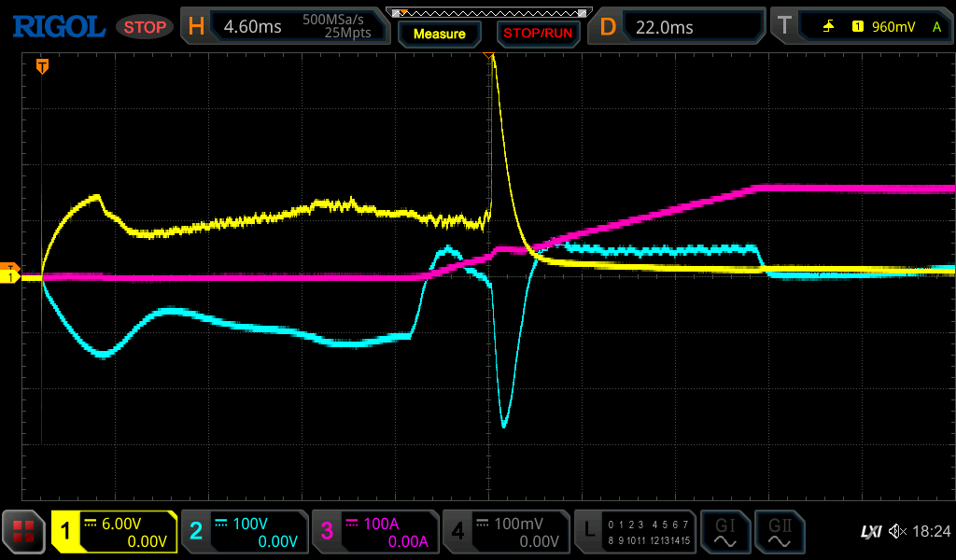Click the red STOP status indicator
The image size is (956, 560).
(x=145, y=27)
